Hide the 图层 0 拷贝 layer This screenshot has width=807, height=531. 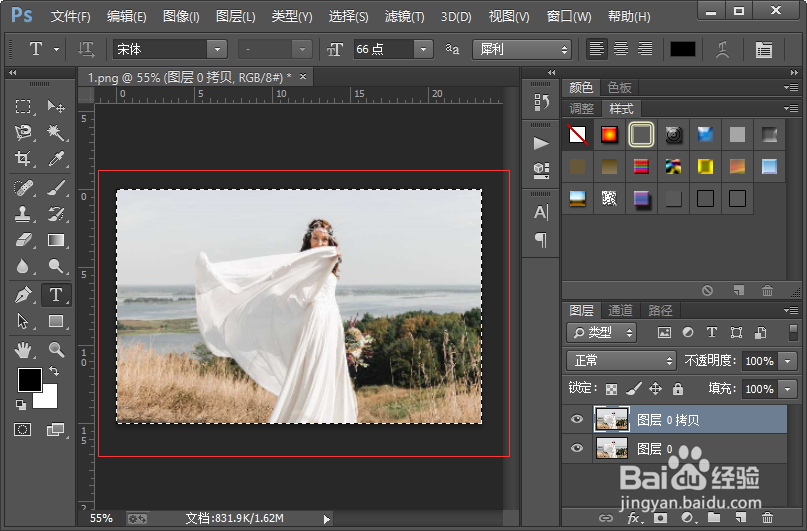(577, 420)
